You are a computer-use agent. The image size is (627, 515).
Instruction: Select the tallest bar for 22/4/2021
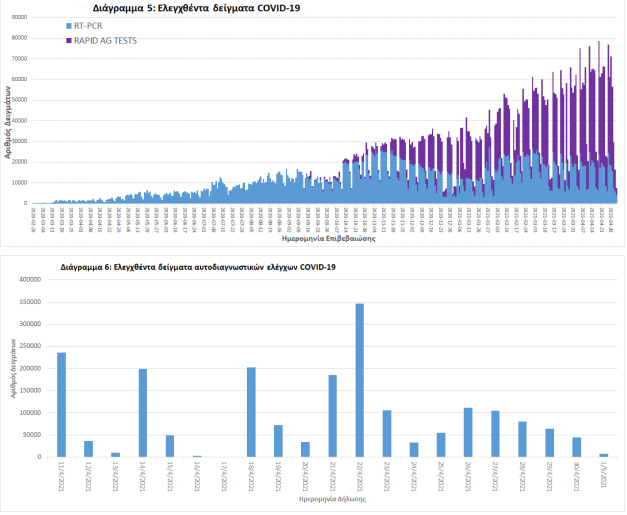pyautogui.click(x=359, y=380)
